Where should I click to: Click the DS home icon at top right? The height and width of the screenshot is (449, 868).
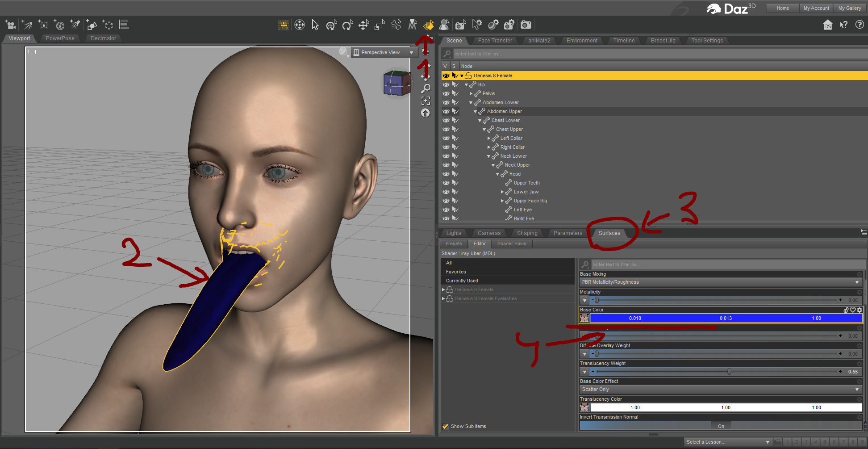[x=828, y=25]
